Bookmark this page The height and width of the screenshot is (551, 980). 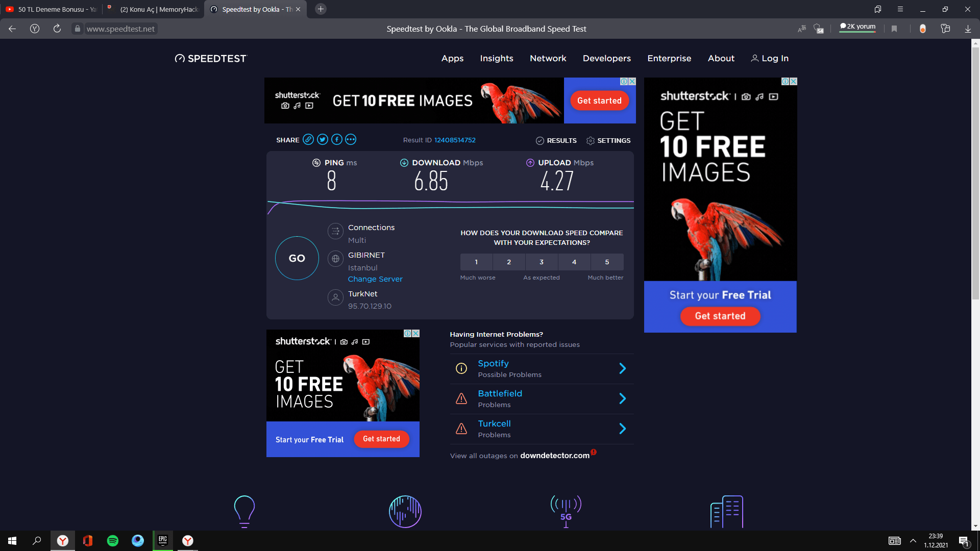894,29
